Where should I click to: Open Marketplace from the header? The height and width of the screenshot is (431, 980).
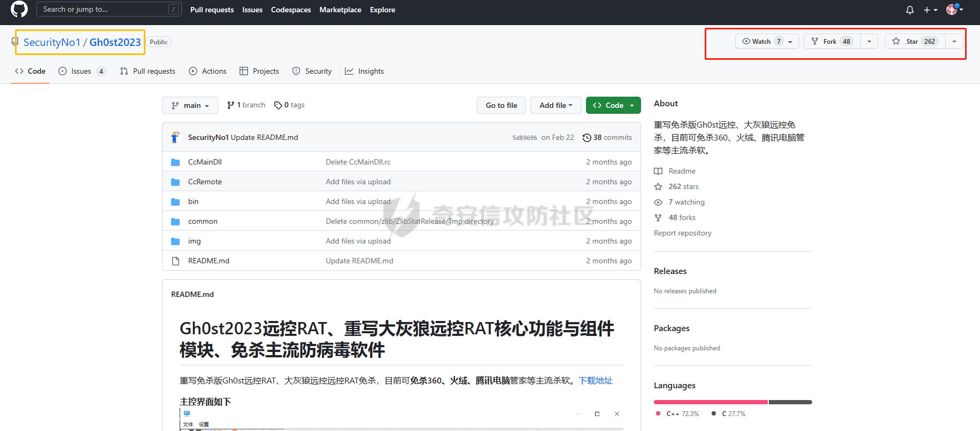pyautogui.click(x=341, y=10)
